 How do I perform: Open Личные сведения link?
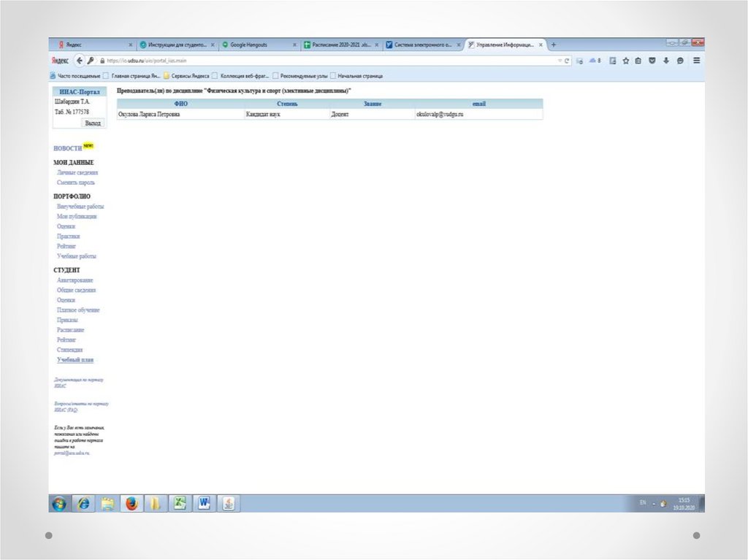click(77, 173)
